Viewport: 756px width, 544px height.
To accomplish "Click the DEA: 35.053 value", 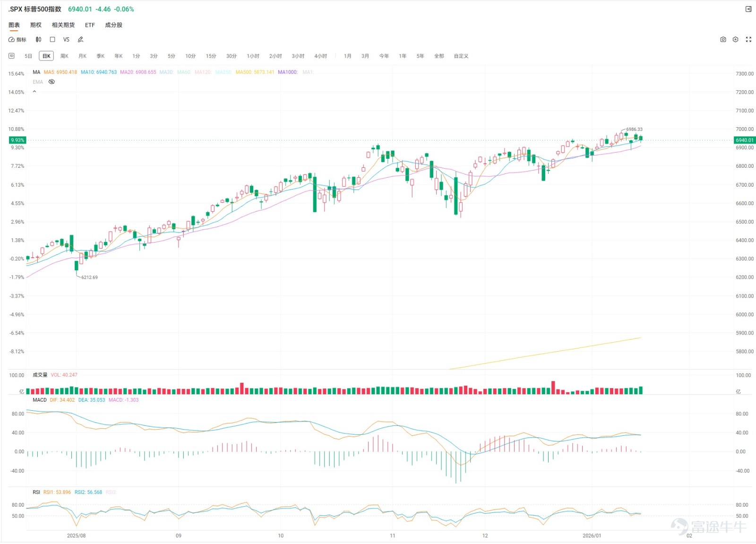I will point(92,400).
